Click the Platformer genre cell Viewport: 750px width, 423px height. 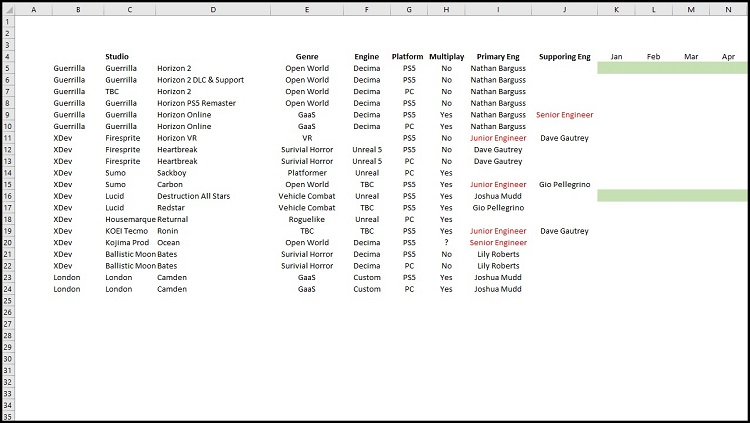coord(307,173)
